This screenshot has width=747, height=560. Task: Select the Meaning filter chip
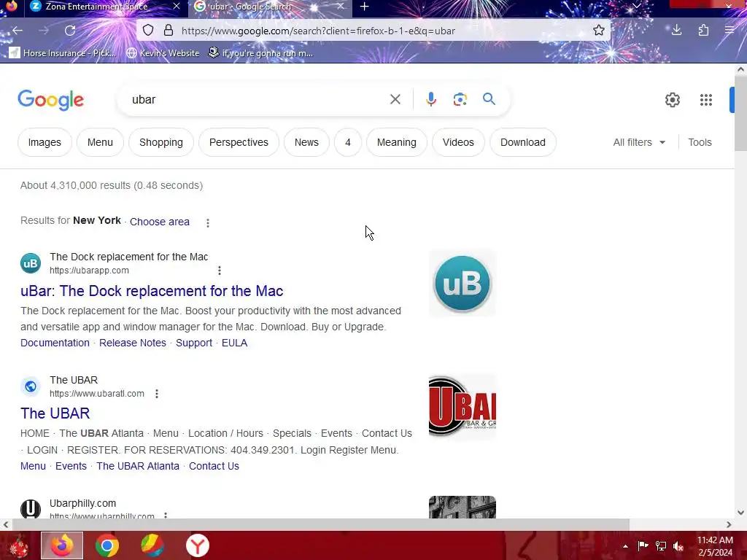[x=396, y=142]
